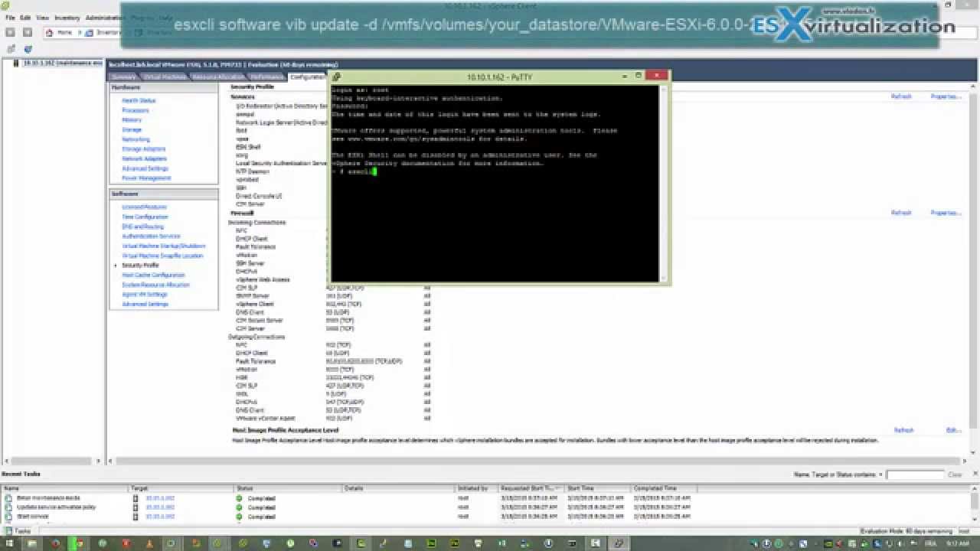
Task: Go to Home in navigation bar
Action: 60,33
